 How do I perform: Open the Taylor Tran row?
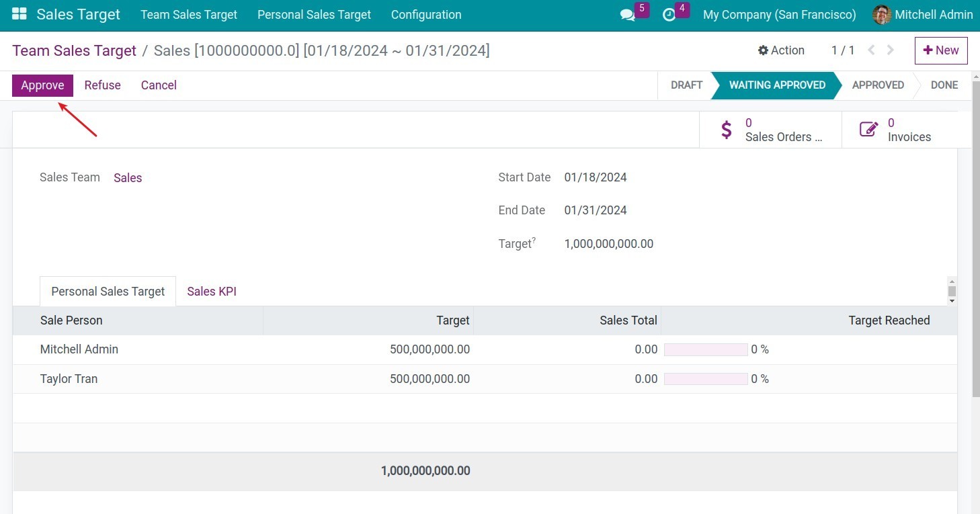[x=485, y=379]
